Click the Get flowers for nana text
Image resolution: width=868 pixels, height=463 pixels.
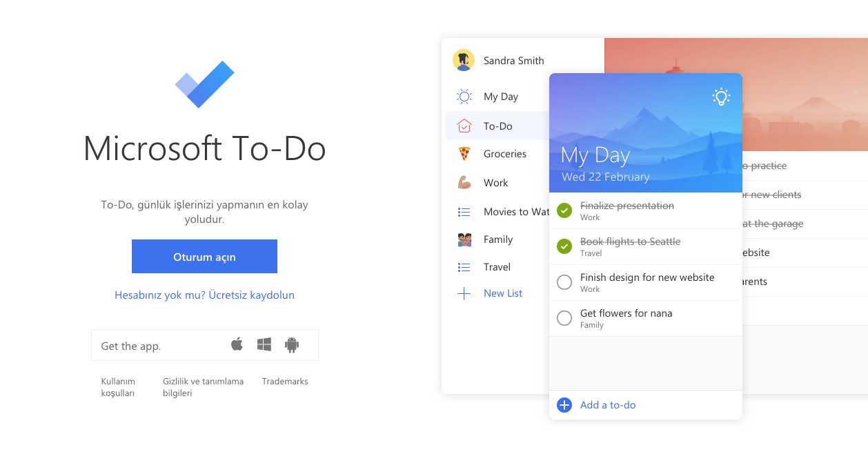click(x=627, y=313)
